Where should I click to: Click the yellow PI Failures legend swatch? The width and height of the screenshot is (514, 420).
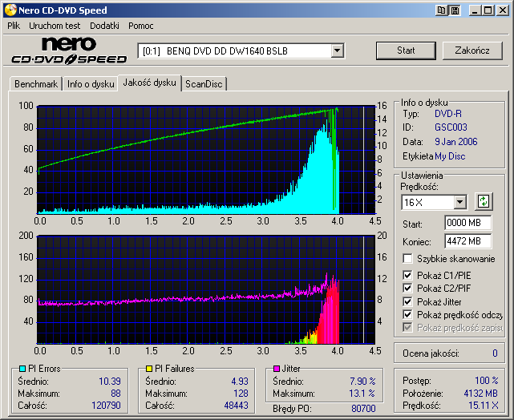pyautogui.click(x=149, y=369)
